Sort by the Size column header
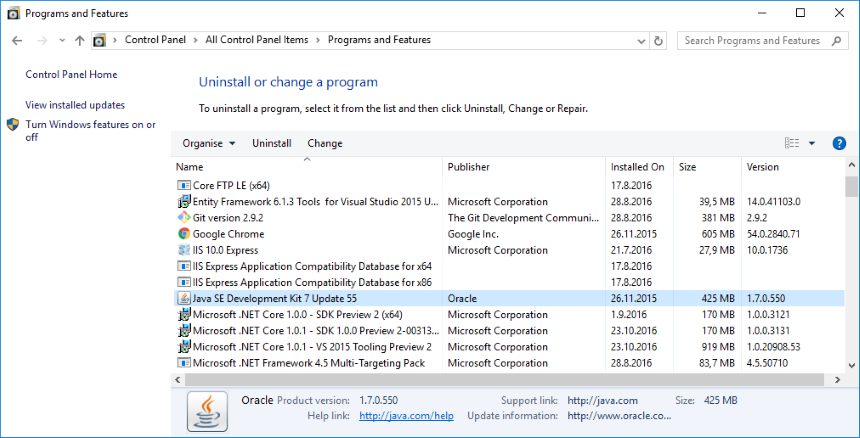The width and height of the screenshot is (860, 438). pyautogui.click(x=708, y=167)
